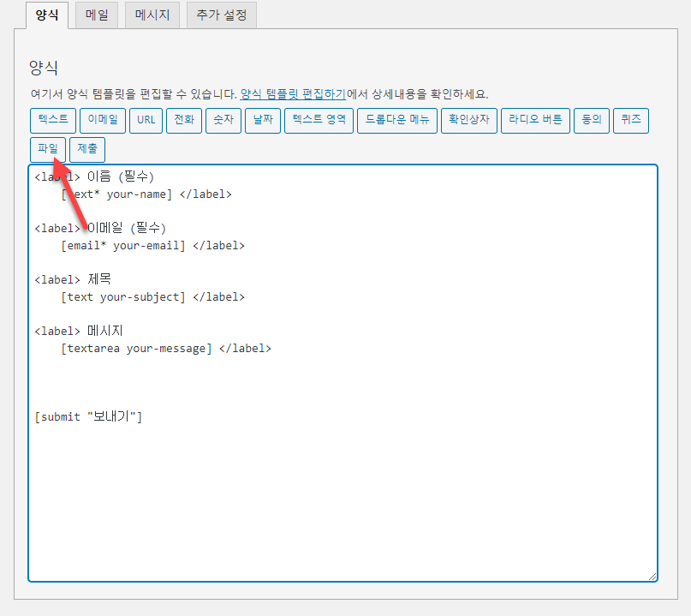Screen dimensions: 691x616
Task: Click the 이메일 (필수) label line
Action: pos(100,228)
